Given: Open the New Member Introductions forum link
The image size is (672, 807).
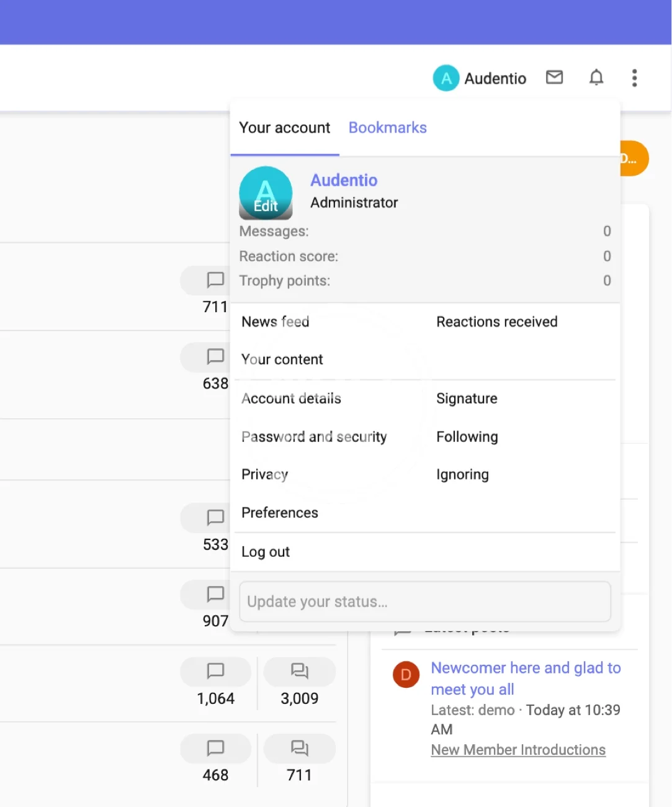Looking at the screenshot, I should point(518,750).
